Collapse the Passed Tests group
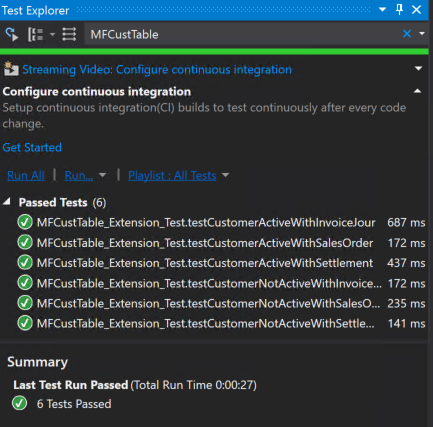Screen dimensions: 433x427 7,202
